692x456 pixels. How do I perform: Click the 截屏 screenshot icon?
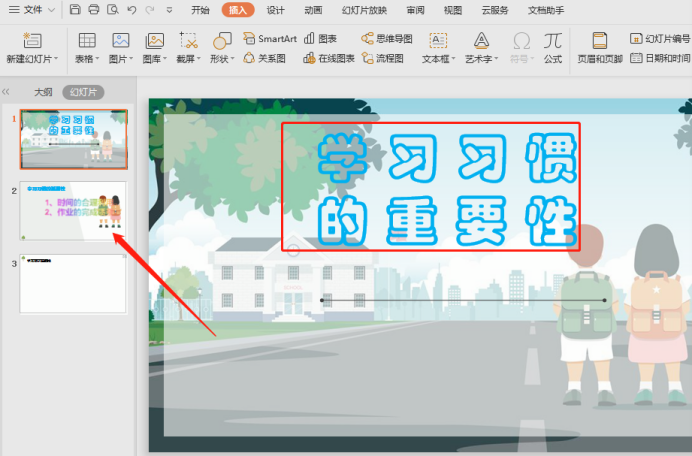[188, 41]
